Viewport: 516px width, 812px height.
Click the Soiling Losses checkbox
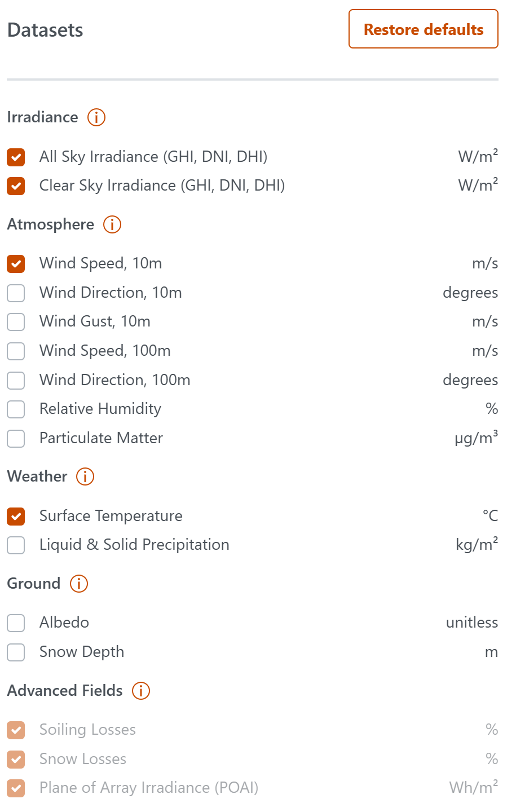[x=16, y=730]
